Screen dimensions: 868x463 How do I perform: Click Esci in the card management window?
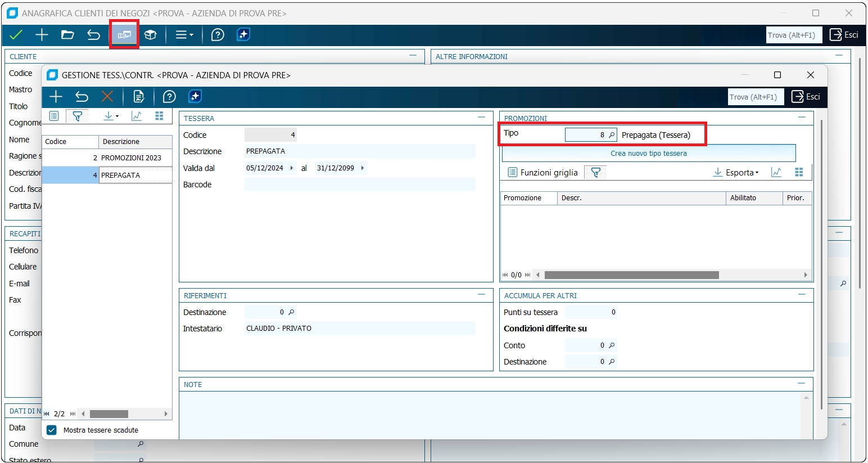pyautogui.click(x=806, y=97)
